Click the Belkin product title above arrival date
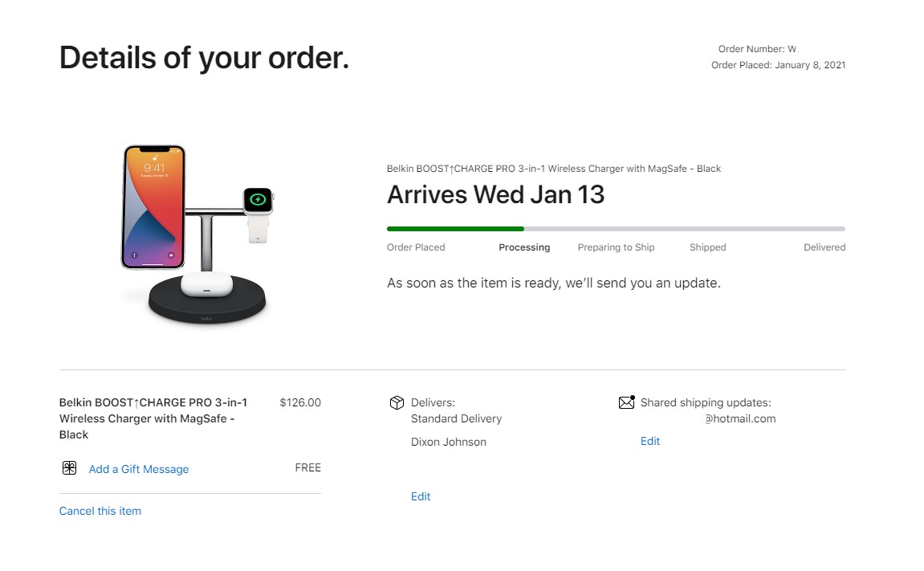Viewport: 924px width, 571px height. [x=554, y=169]
